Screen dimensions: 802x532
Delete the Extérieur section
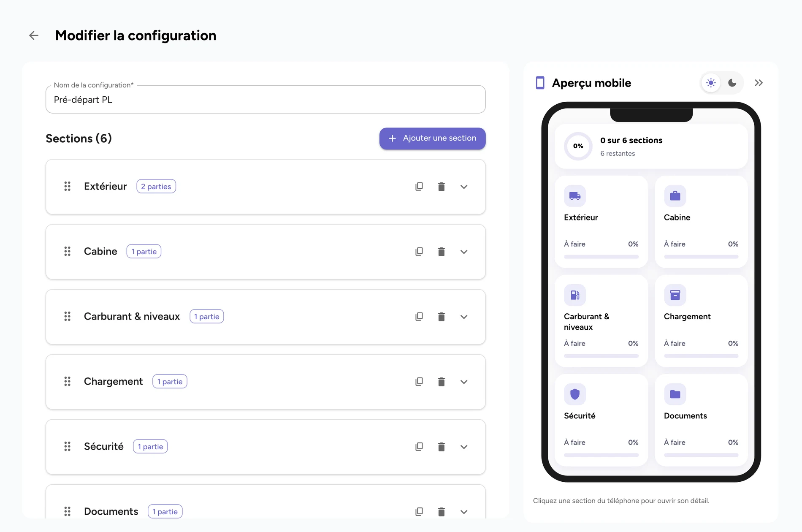tap(442, 187)
